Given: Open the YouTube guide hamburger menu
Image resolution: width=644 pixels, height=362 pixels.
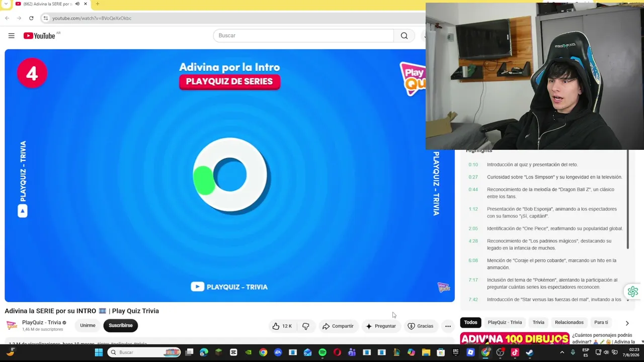Looking at the screenshot, I should point(11,36).
